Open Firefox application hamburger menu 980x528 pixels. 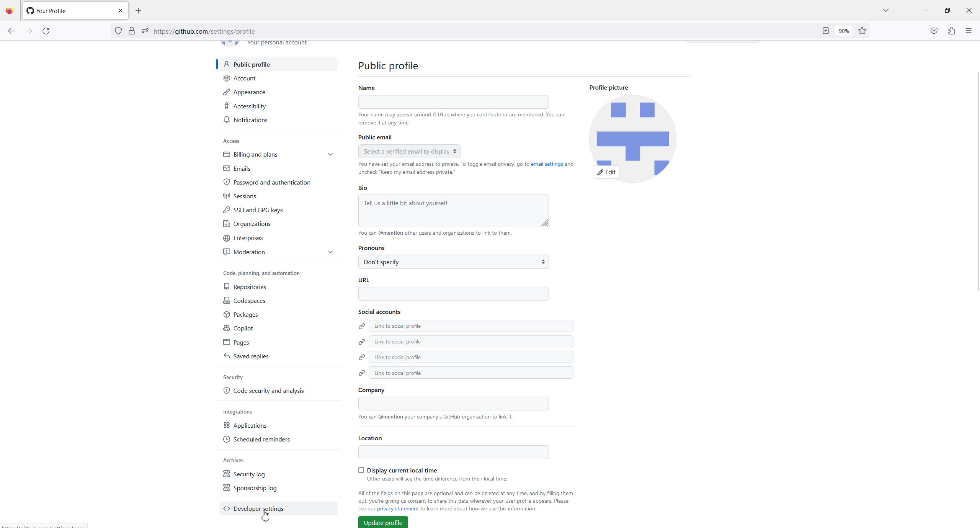pyautogui.click(x=969, y=31)
